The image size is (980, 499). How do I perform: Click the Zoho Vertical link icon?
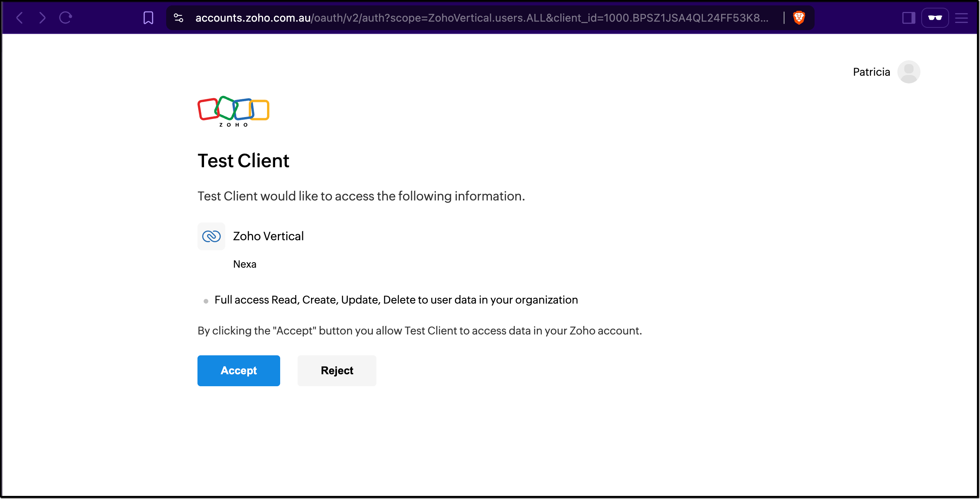(x=211, y=236)
